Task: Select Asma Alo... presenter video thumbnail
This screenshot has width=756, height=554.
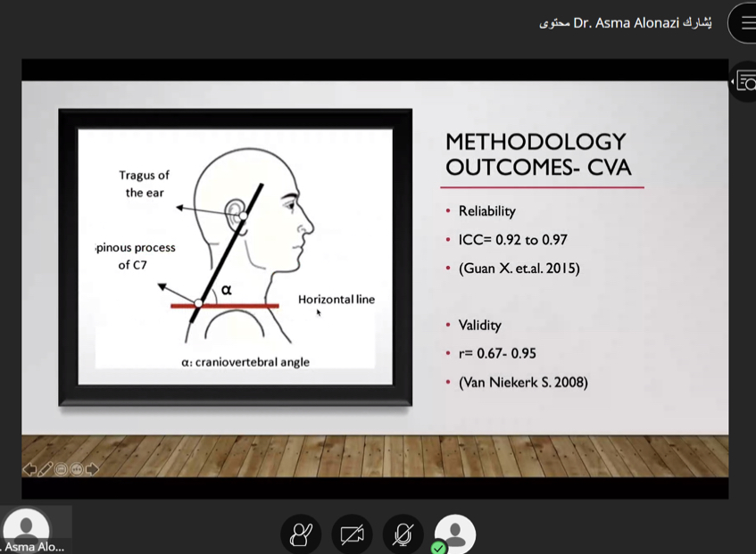Action: coord(35,530)
